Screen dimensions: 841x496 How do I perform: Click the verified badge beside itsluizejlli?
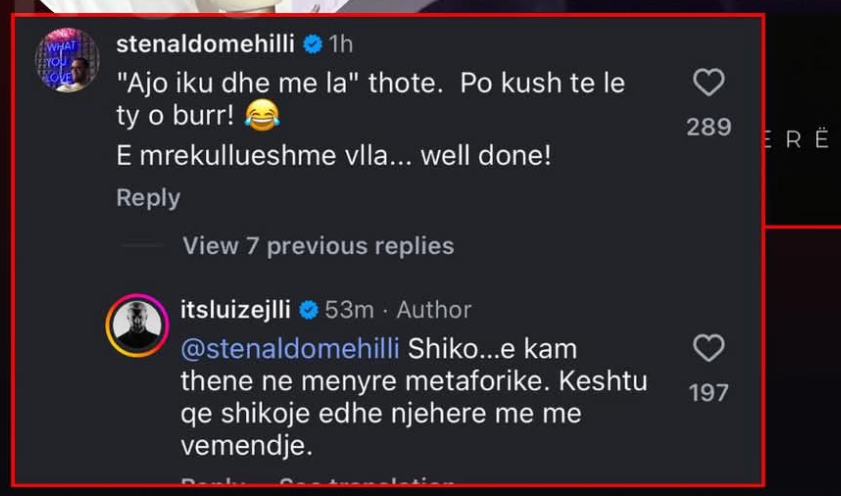pos(309,311)
